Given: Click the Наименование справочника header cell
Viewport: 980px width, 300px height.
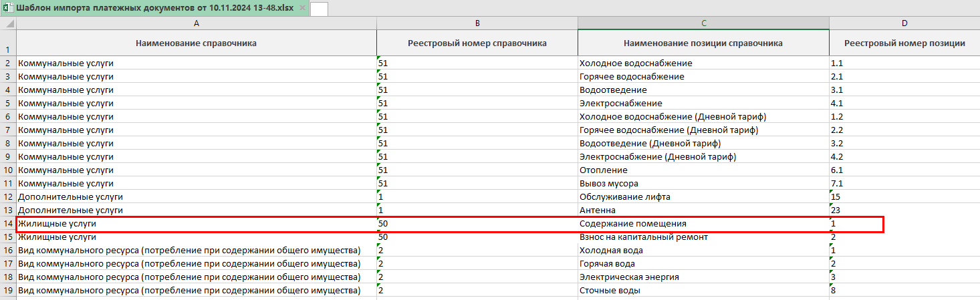Looking at the screenshot, I should (196, 43).
